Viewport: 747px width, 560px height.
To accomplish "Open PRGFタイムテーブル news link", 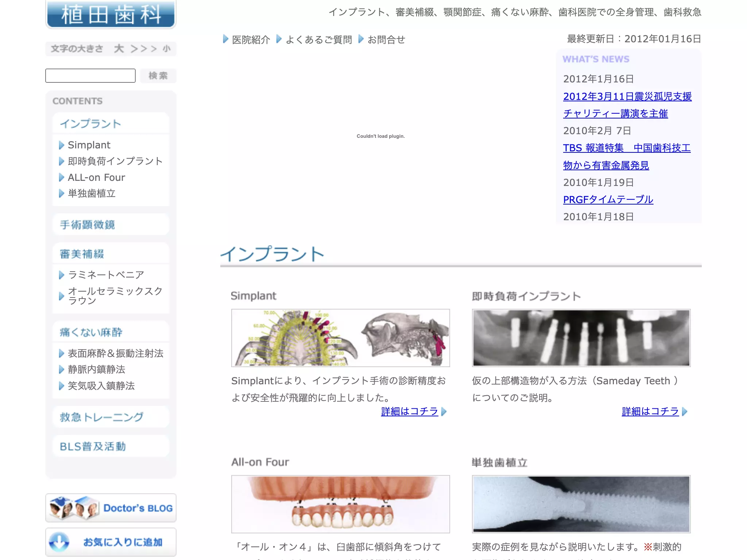I will [x=608, y=199].
